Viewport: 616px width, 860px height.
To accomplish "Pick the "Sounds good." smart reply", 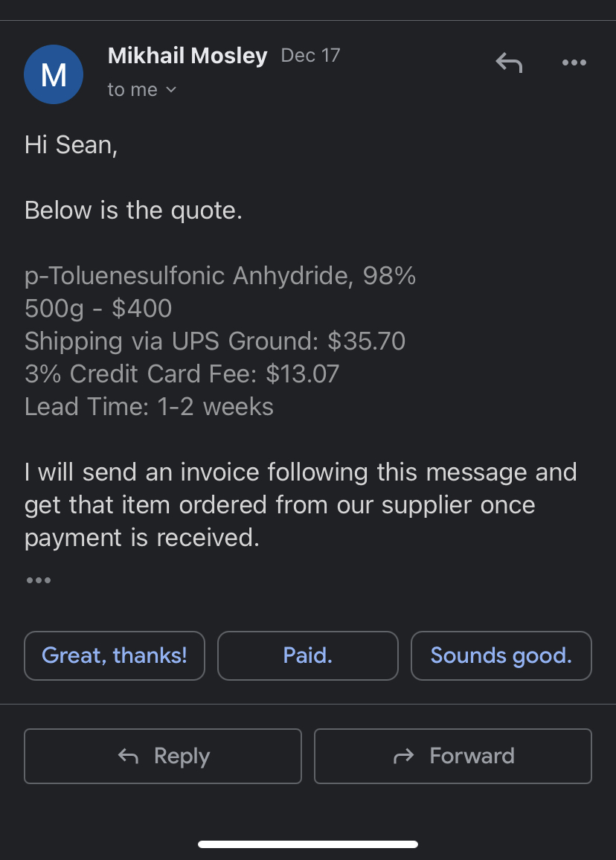I will (x=501, y=655).
